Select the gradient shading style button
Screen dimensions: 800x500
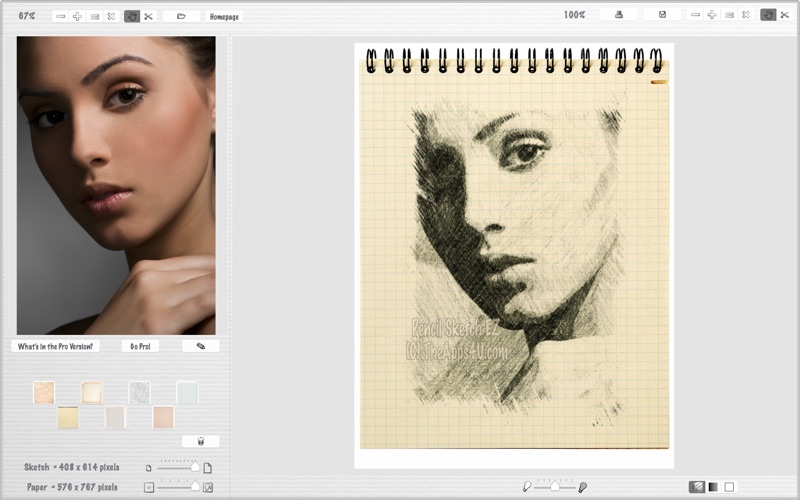713,487
